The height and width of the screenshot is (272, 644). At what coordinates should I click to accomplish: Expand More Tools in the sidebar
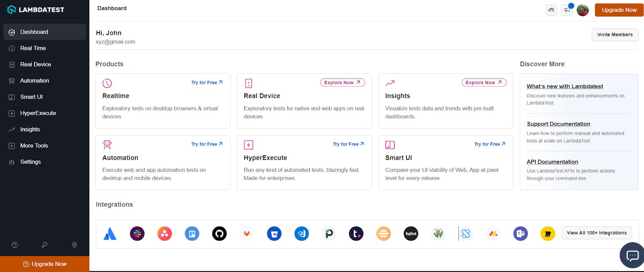pos(34,146)
